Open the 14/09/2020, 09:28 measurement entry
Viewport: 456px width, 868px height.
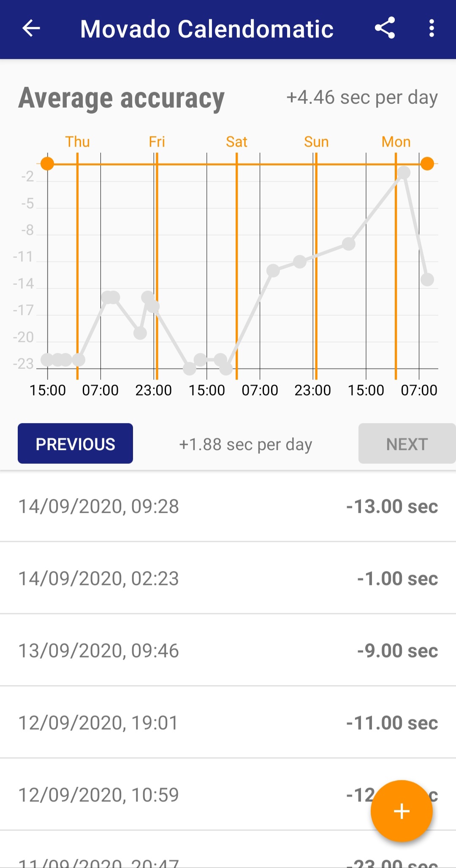[228, 506]
